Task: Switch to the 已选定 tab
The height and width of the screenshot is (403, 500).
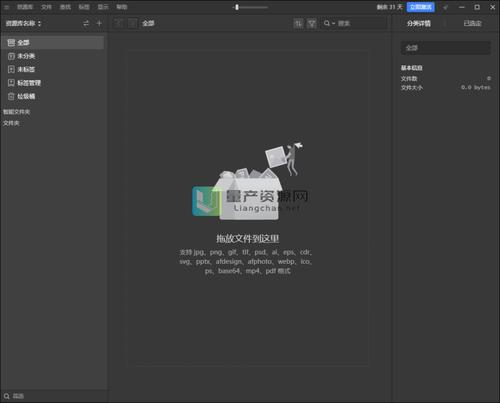Action: tap(473, 23)
